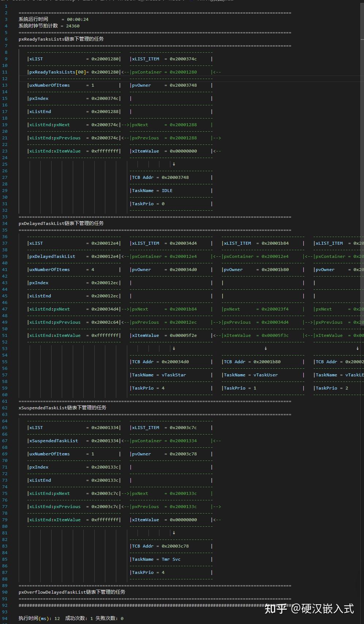Viewport: 364px width, 624px height.
Task: Click the '失败次数: 0' text
Action: pyautogui.click(x=109, y=619)
